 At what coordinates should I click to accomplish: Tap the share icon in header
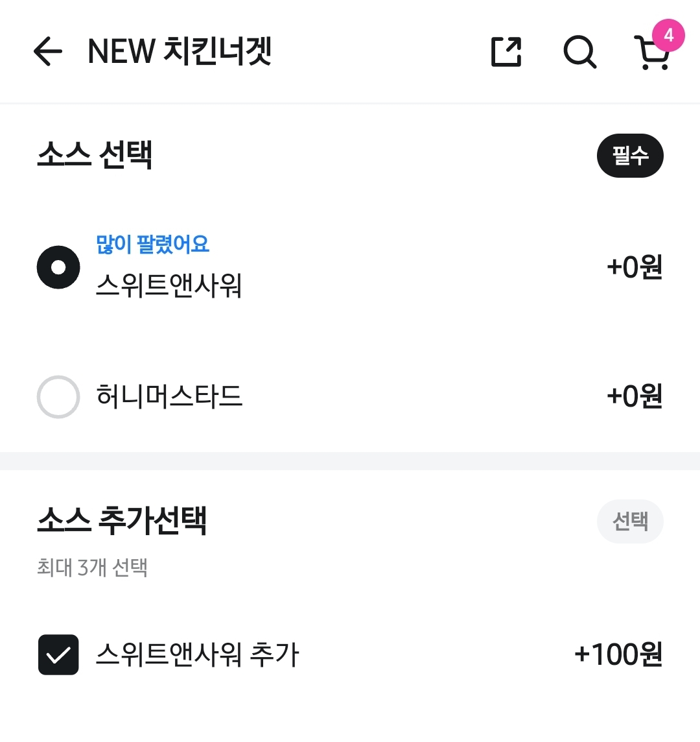click(x=506, y=52)
